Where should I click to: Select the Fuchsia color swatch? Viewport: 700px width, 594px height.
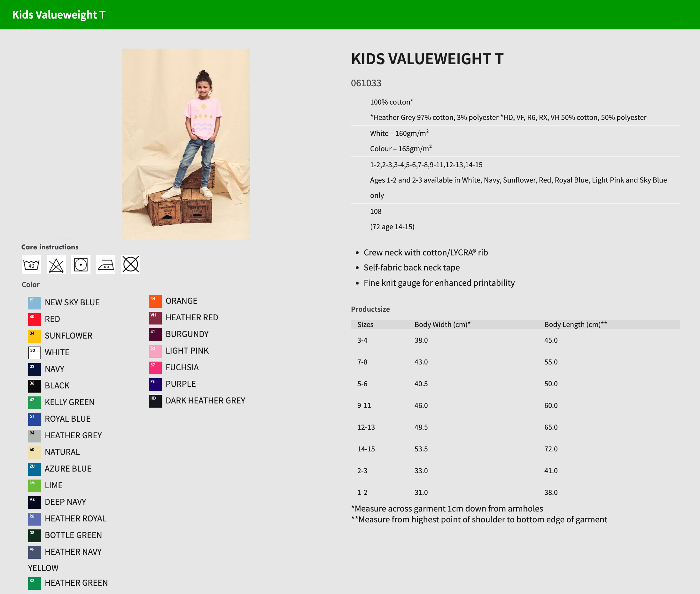pyautogui.click(x=155, y=368)
